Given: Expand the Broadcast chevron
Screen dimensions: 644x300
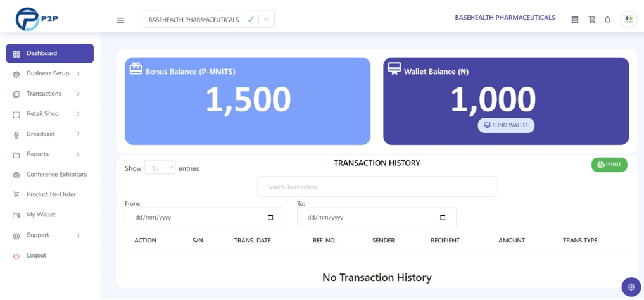Looking at the screenshot, I should tap(78, 134).
